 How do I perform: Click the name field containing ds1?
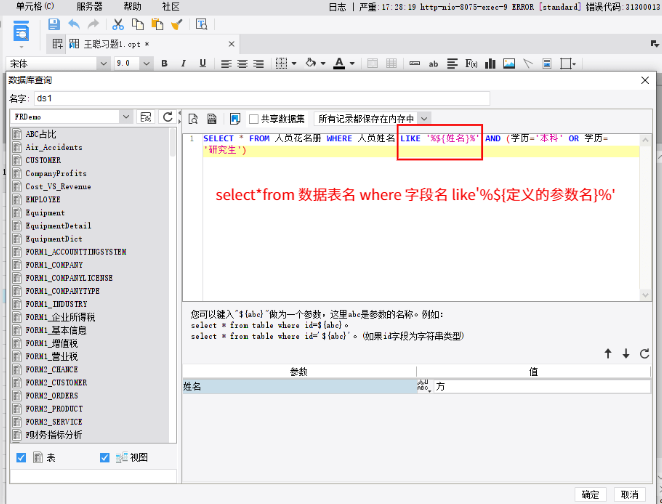(x=262, y=98)
